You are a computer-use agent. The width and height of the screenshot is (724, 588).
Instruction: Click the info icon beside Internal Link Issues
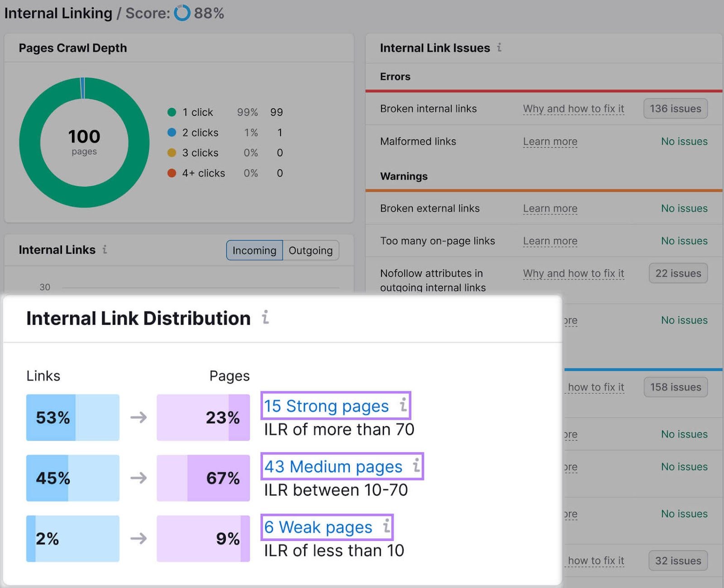click(x=499, y=48)
